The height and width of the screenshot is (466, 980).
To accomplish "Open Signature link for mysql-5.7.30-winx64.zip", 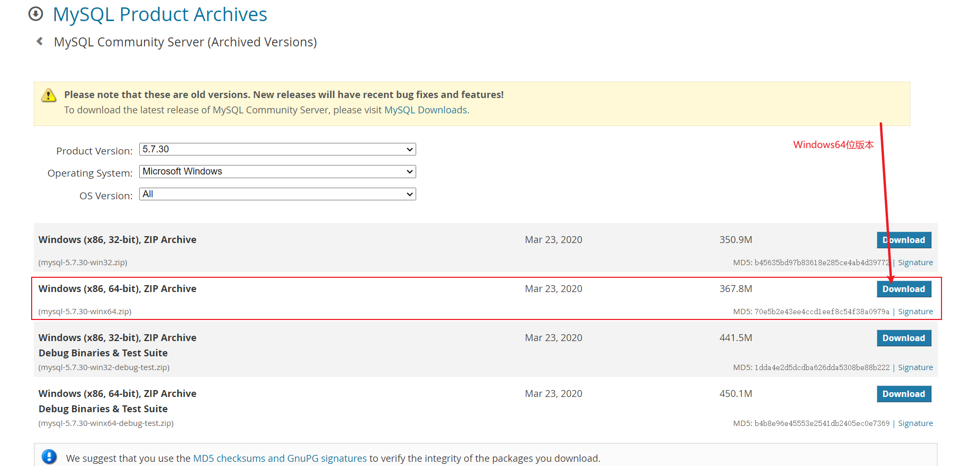I will coord(916,312).
